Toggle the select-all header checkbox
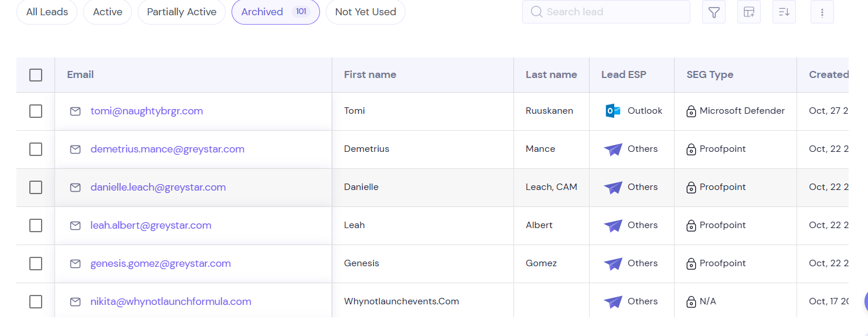 pos(36,75)
